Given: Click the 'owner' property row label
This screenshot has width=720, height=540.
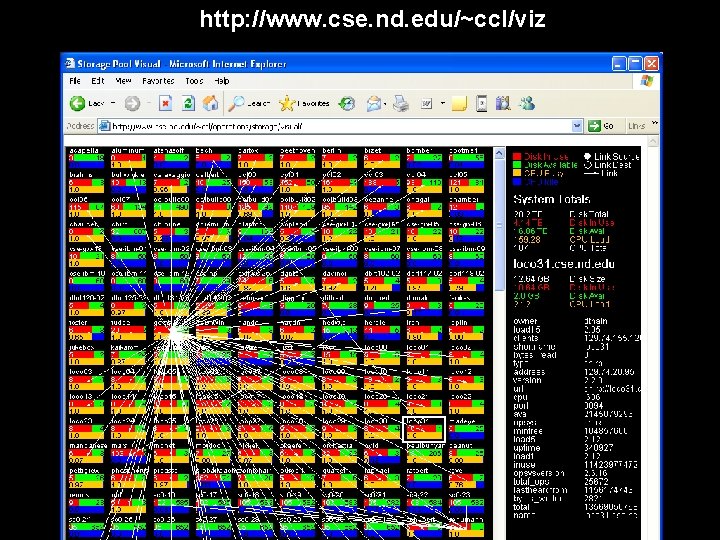Looking at the screenshot, I should (x=525, y=321).
